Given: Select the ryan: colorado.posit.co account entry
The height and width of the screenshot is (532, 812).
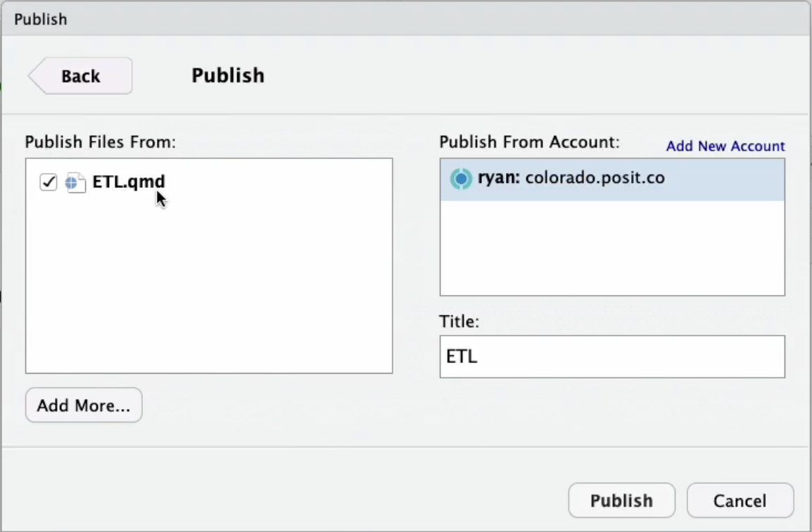Looking at the screenshot, I should tap(611, 178).
